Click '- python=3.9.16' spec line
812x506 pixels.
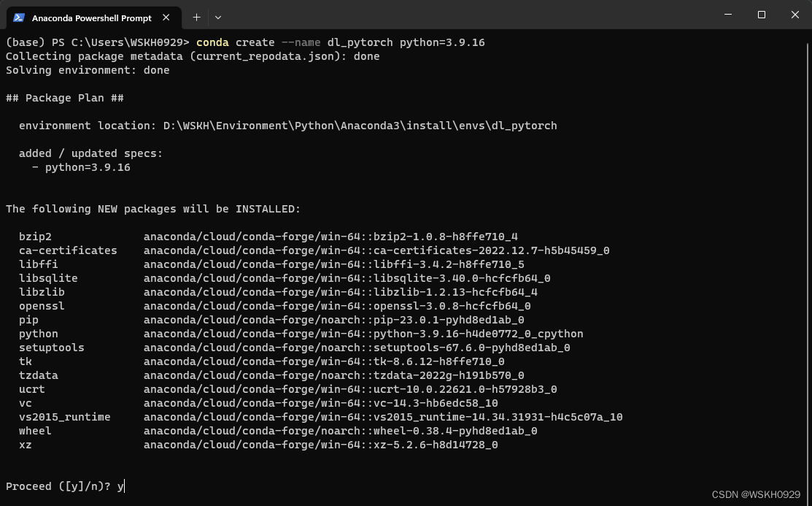[x=81, y=167]
